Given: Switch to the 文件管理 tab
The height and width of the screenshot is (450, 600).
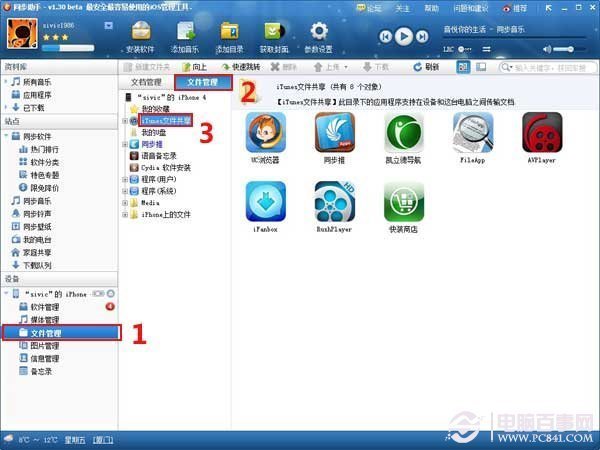Looking at the screenshot, I should pyautogui.click(x=203, y=82).
